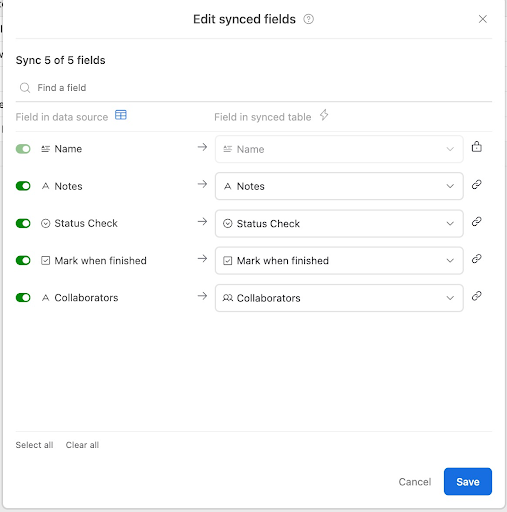Click the link icon next to Status Check

tap(477, 222)
